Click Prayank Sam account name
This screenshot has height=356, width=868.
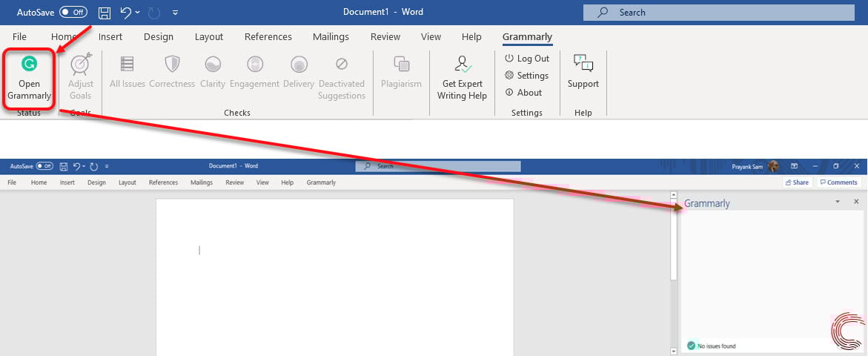pyautogui.click(x=747, y=167)
